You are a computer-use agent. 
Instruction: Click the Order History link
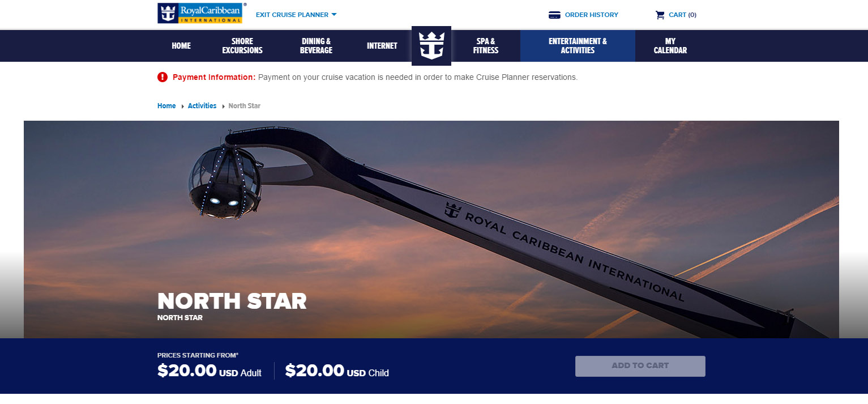(x=591, y=15)
